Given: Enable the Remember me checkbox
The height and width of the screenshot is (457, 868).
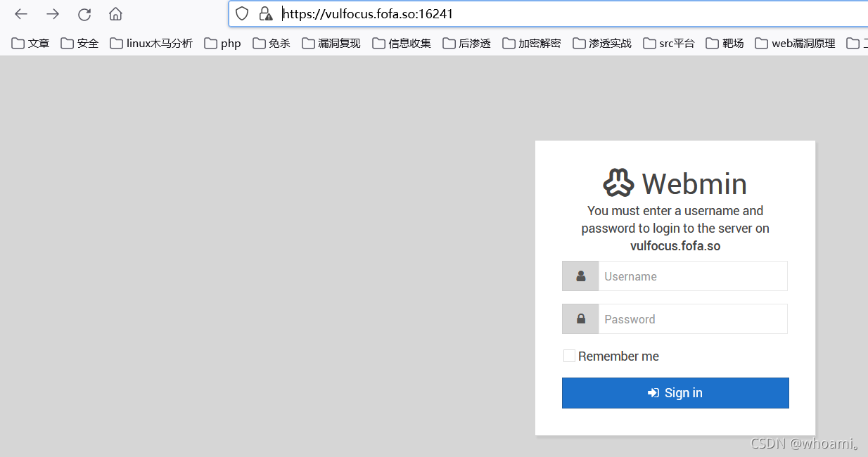Looking at the screenshot, I should (569, 356).
